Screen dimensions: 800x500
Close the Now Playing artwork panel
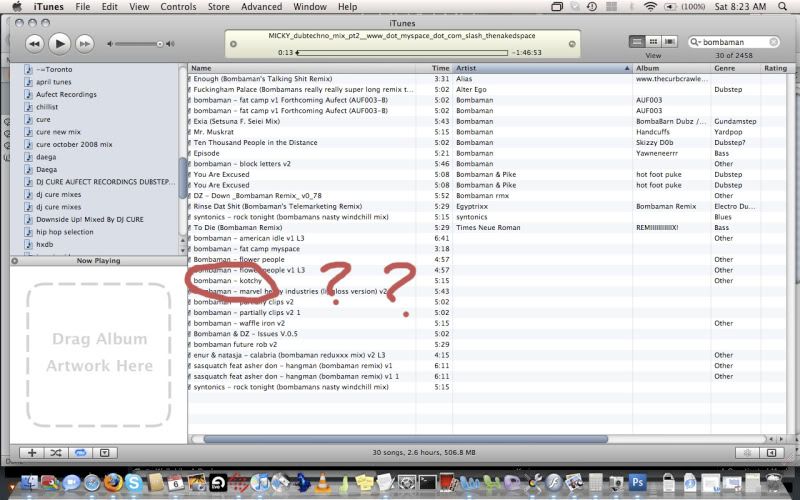pos(15,261)
